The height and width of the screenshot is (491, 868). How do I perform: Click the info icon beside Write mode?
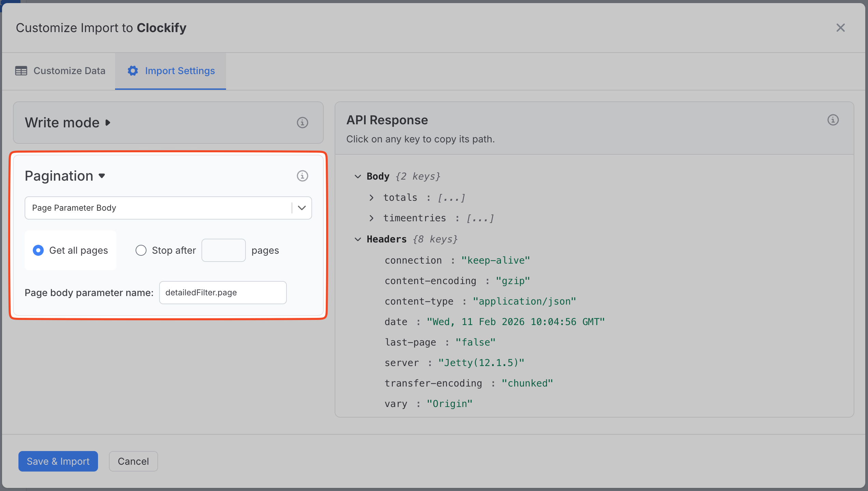point(302,123)
